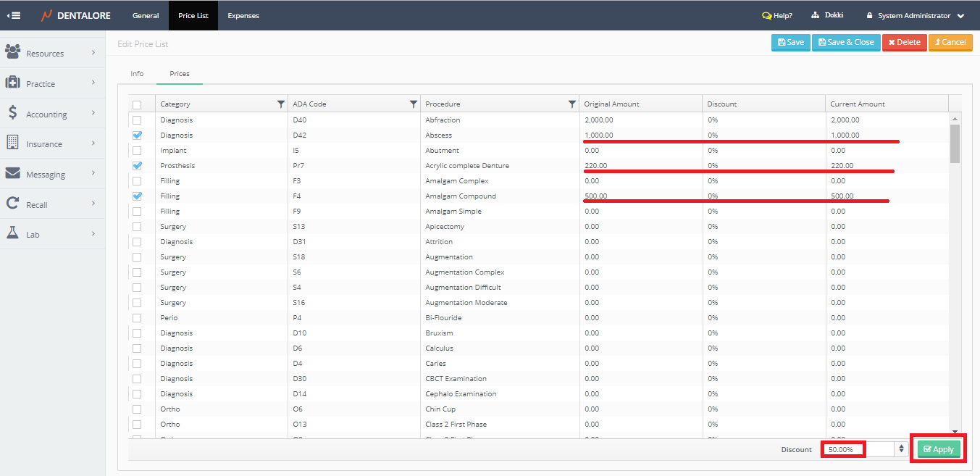Image resolution: width=980 pixels, height=476 pixels.
Task: Uncheck the Abscess row checkbox
Action: click(x=138, y=135)
